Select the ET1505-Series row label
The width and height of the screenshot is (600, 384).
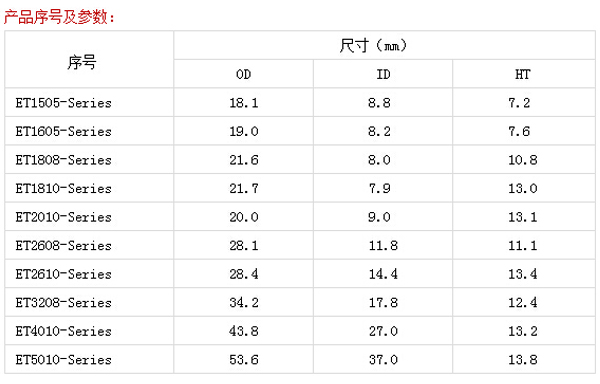click(x=64, y=103)
